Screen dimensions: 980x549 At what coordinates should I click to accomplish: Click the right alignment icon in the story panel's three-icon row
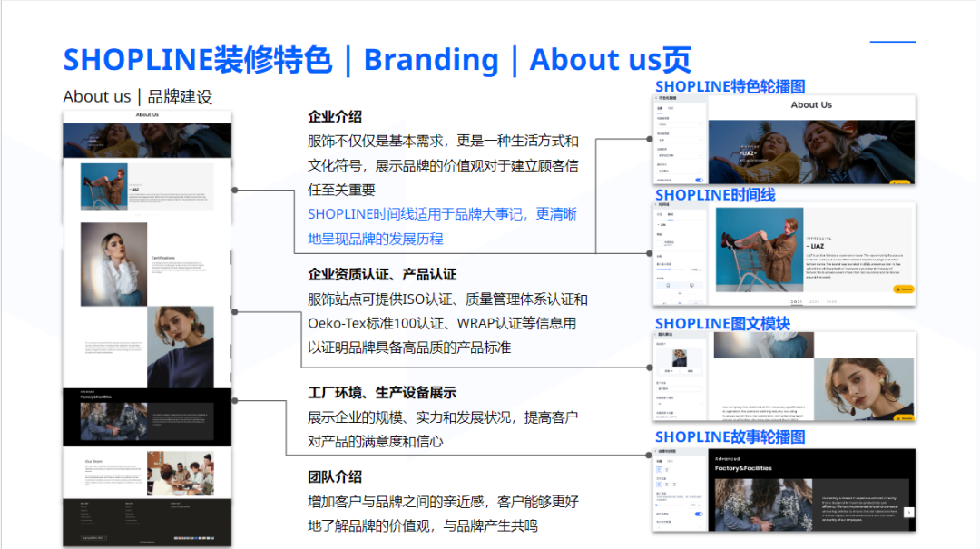click(674, 485)
